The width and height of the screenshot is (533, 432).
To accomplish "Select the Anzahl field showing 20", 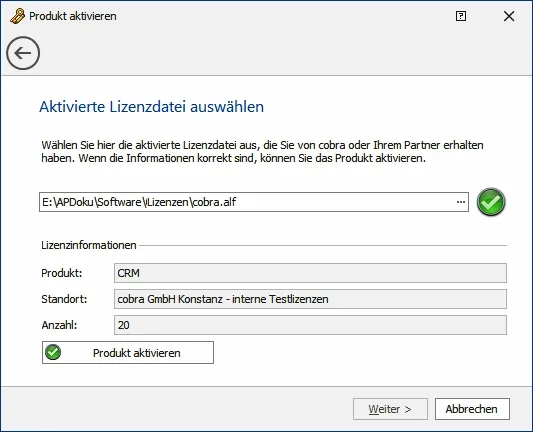I will (310, 325).
